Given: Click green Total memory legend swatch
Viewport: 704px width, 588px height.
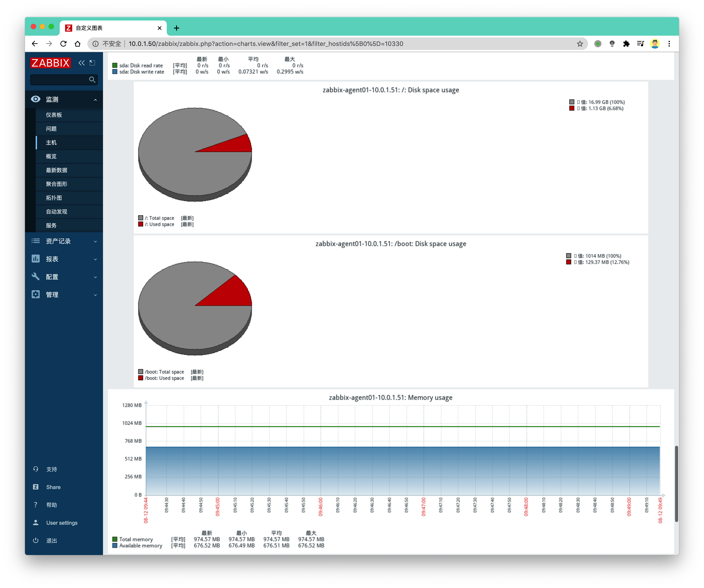Looking at the screenshot, I should click(115, 539).
